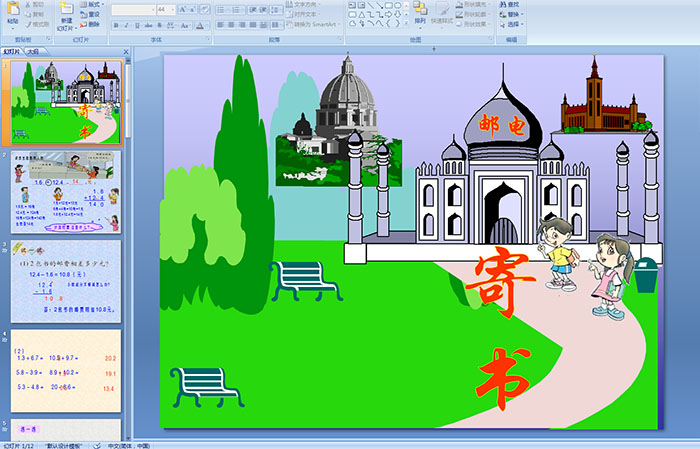700x449 pixels.
Task: Click the Bullets list icon
Action: 222,9
